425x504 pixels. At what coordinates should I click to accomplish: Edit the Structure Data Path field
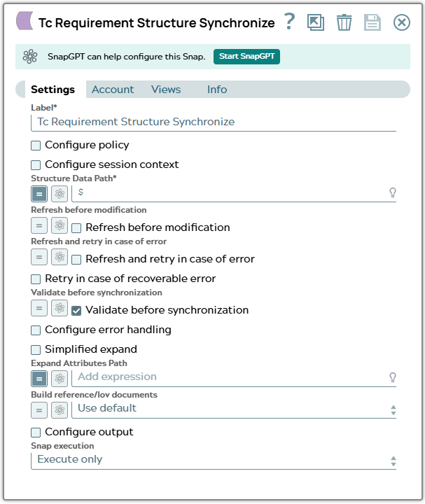[x=229, y=193]
